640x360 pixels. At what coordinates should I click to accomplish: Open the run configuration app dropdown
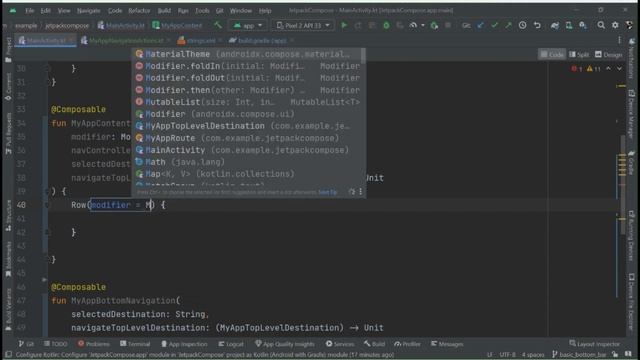[248, 25]
